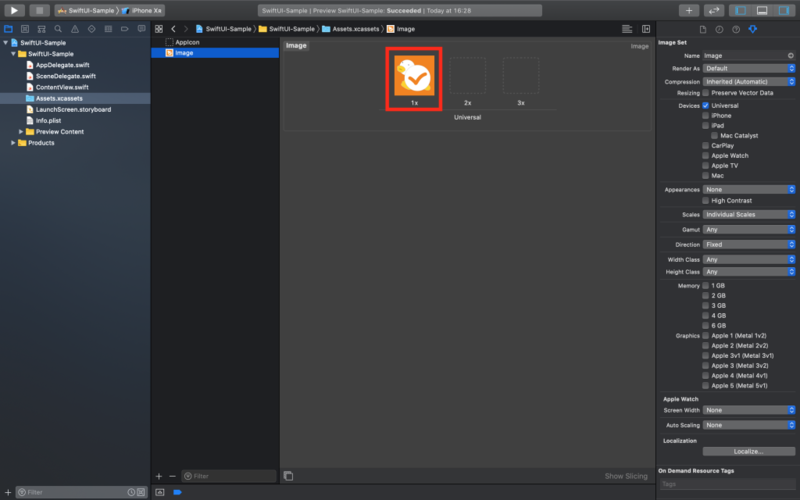The image size is (800, 500).
Task: Remove selected asset with minus button
Action: click(x=172, y=476)
